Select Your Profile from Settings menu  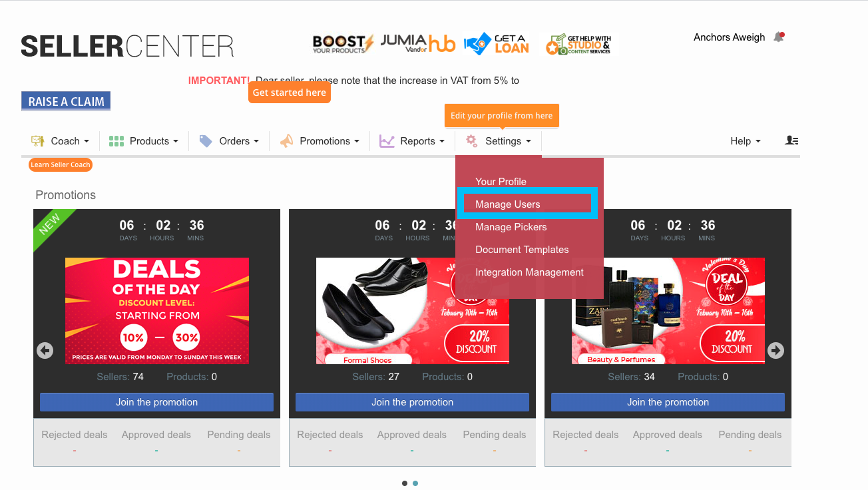pos(501,182)
